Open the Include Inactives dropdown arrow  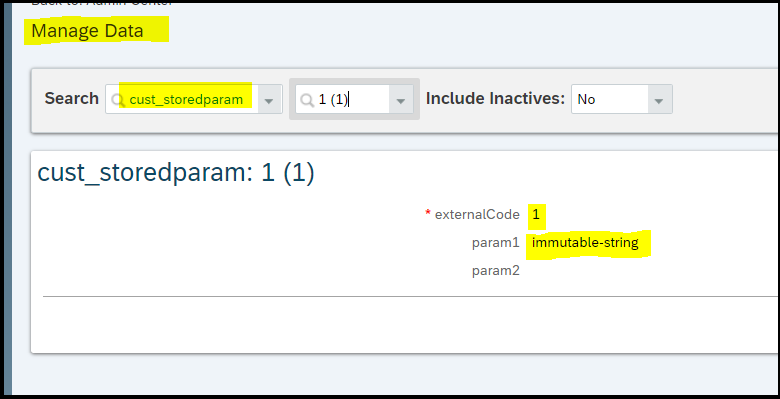tap(659, 100)
